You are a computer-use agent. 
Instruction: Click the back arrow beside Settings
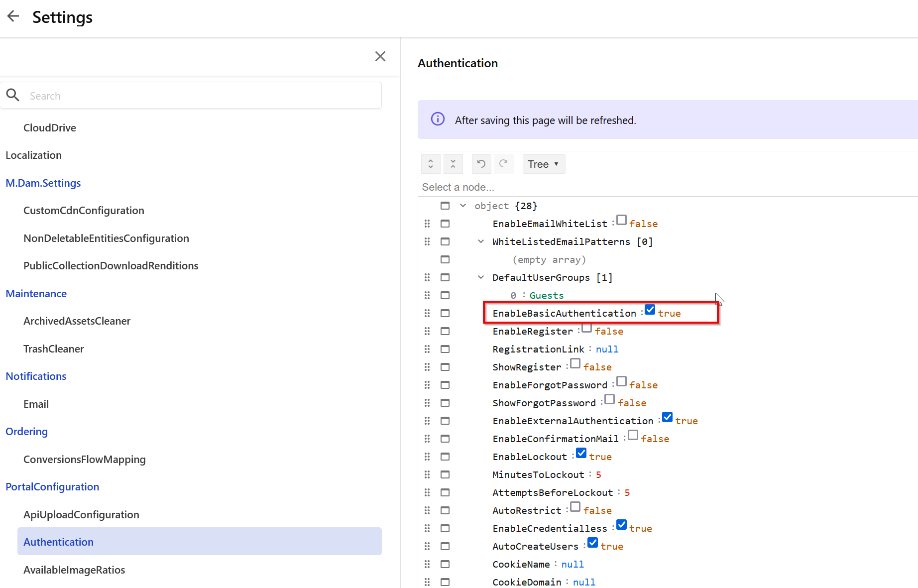(x=13, y=16)
